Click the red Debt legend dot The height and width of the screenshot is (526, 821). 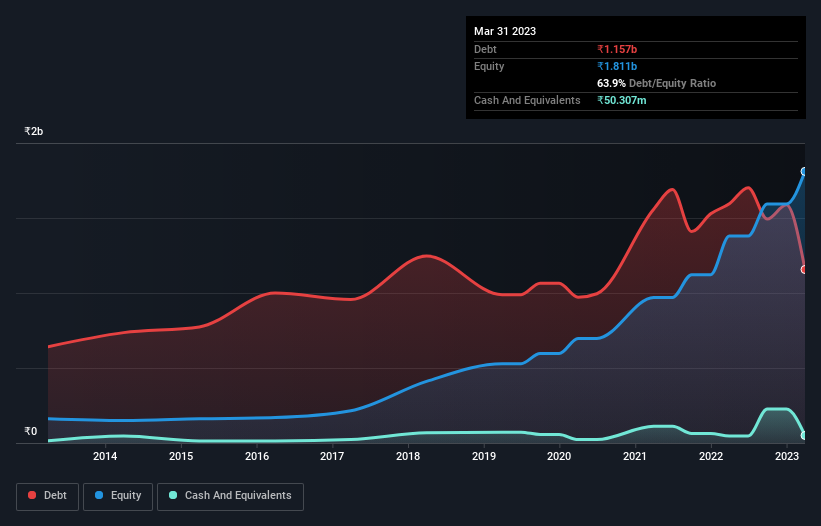click(32, 495)
